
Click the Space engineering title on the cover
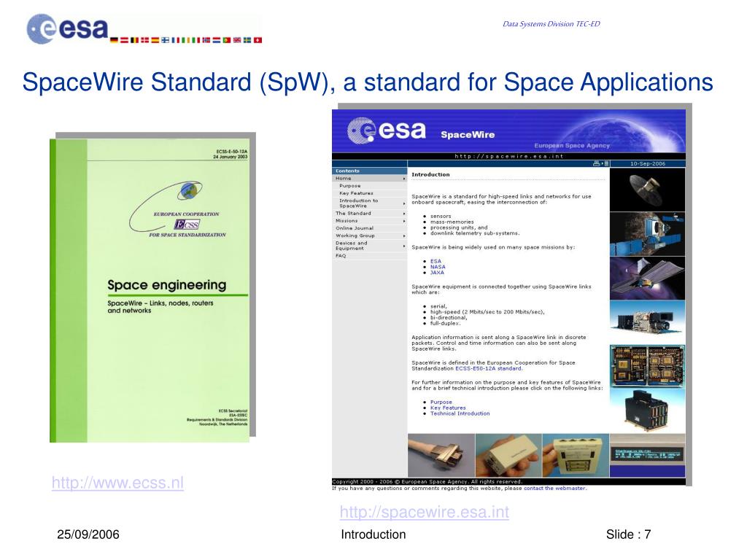[x=167, y=285]
